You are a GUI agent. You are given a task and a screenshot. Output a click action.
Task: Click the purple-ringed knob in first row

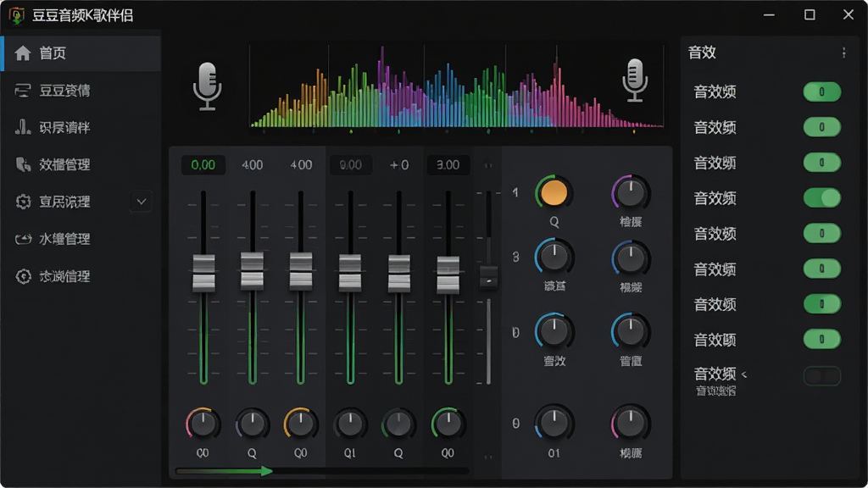pyautogui.click(x=630, y=192)
